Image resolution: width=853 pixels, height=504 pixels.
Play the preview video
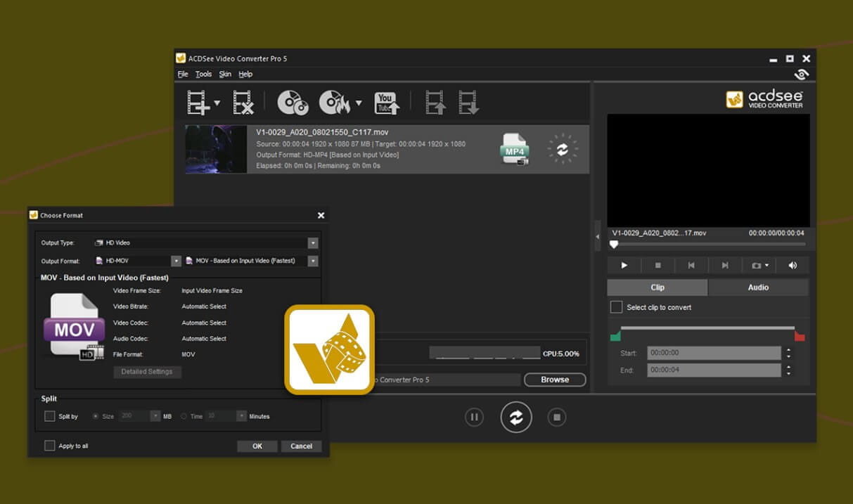tap(624, 265)
